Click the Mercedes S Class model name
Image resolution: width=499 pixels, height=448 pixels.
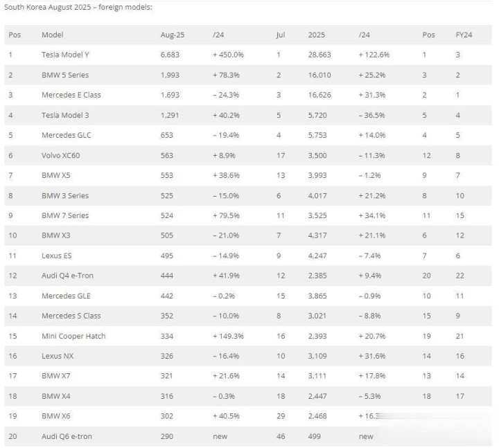(71, 316)
